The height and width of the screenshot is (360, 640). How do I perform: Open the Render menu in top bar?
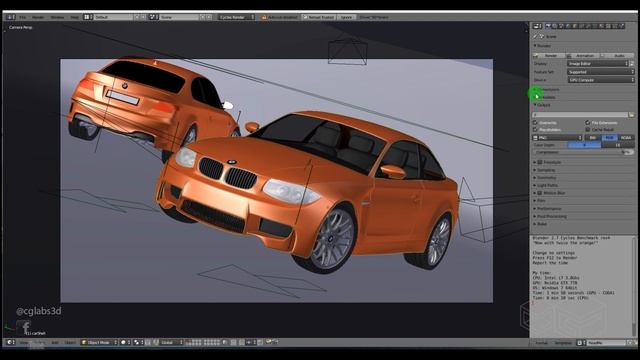point(38,17)
